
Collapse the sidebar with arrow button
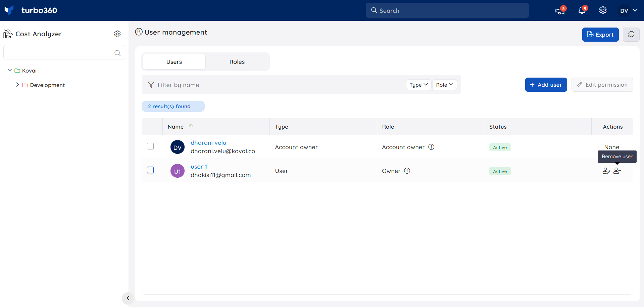[x=128, y=298]
